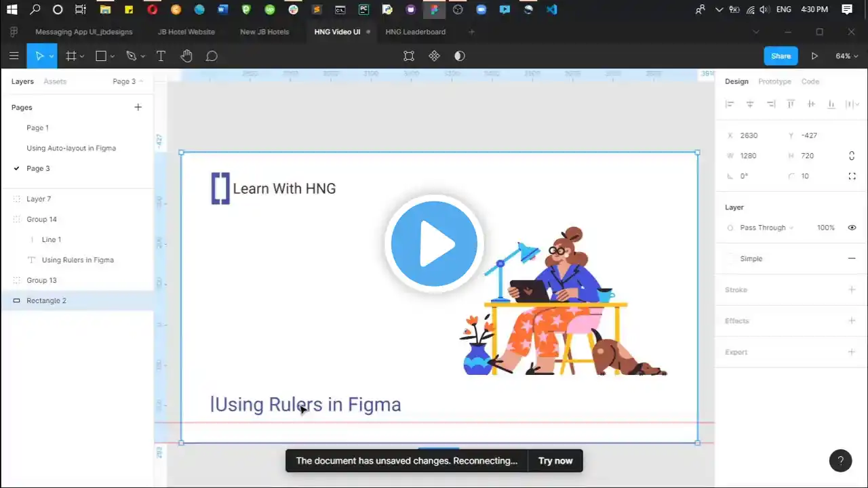Switch to the Layers tab
868x488 pixels.
pos(22,81)
